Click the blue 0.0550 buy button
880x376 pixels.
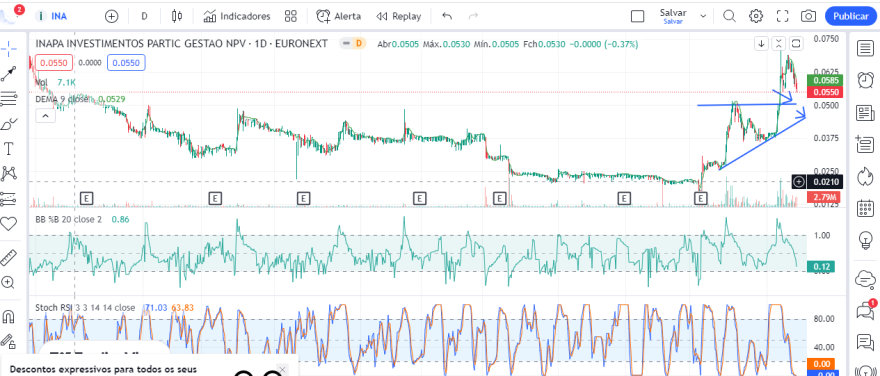point(126,63)
